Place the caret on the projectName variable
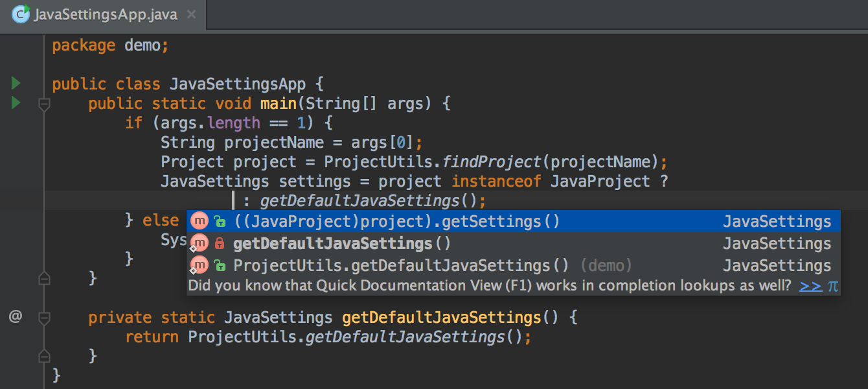The width and height of the screenshot is (868, 389). [274, 142]
